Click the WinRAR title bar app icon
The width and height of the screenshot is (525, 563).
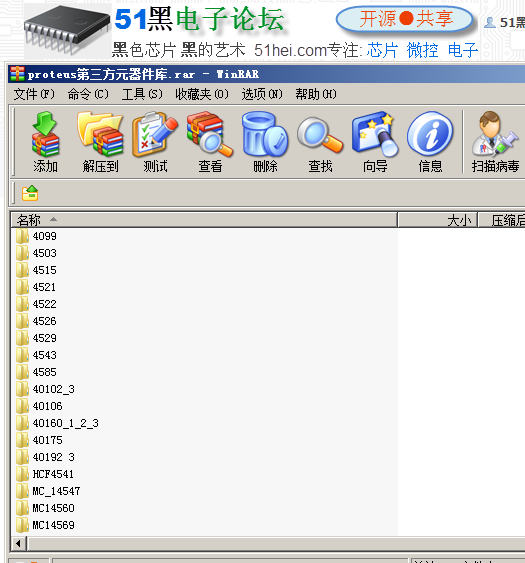point(17,74)
